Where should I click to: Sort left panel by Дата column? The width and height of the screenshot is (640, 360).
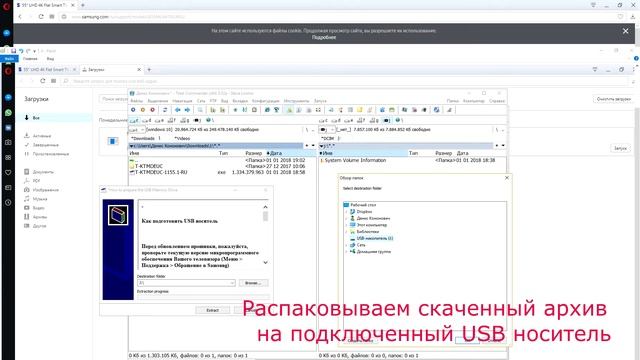290,153
